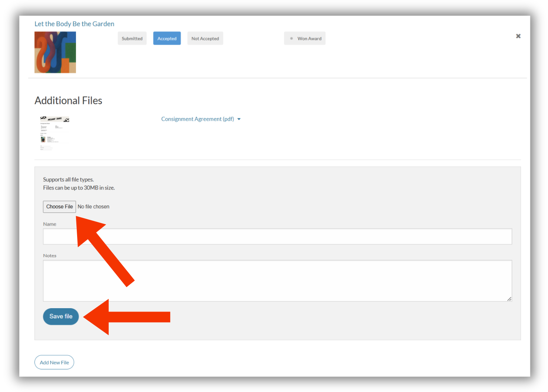Image resolution: width=548 pixels, height=392 pixels.
Task: Click the No file chosen label
Action: [x=93, y=207]
